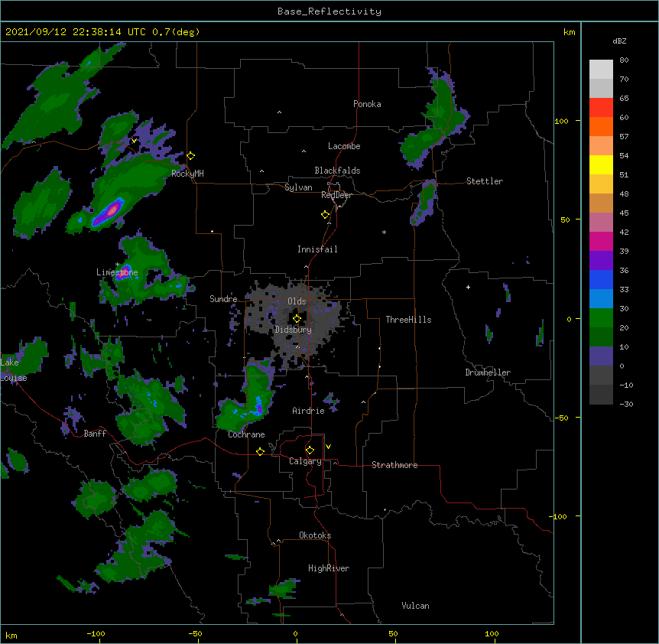Click the Okotoks city label
The width and height of the screenshot is (659, 644).
click(315, 535)
